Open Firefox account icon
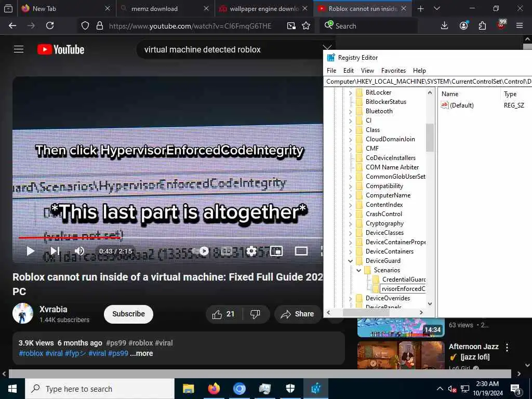 click(x=464, y=25)
